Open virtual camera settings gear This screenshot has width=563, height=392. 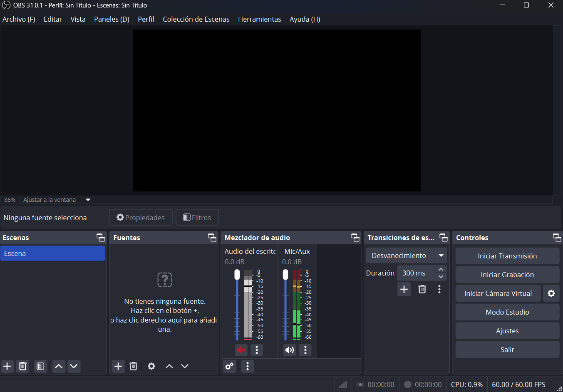pyautogui.click(x=551, y=293)
